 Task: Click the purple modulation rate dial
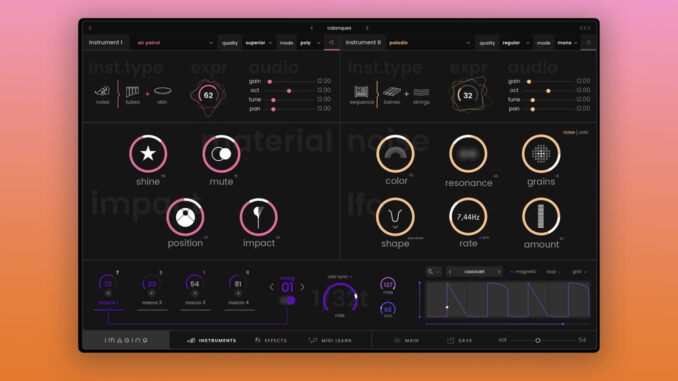[340, 298]
